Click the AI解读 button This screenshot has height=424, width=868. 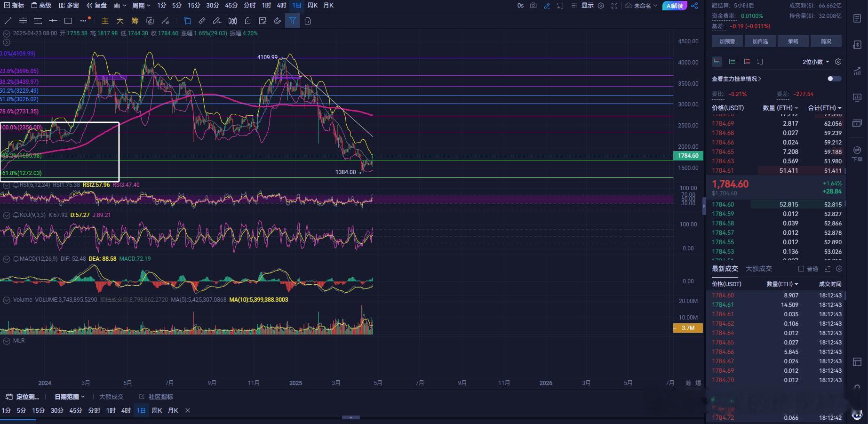click(x=675, y=6)
